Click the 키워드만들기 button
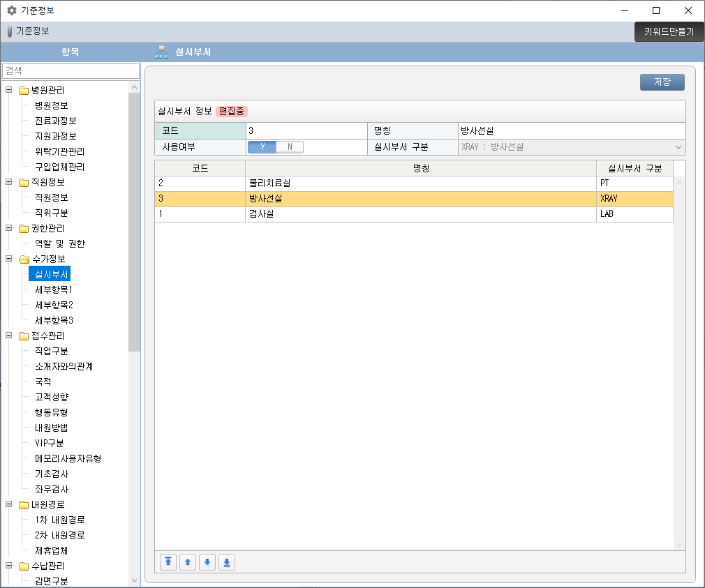This screenshot has width=705, height=588. point(669,32)
